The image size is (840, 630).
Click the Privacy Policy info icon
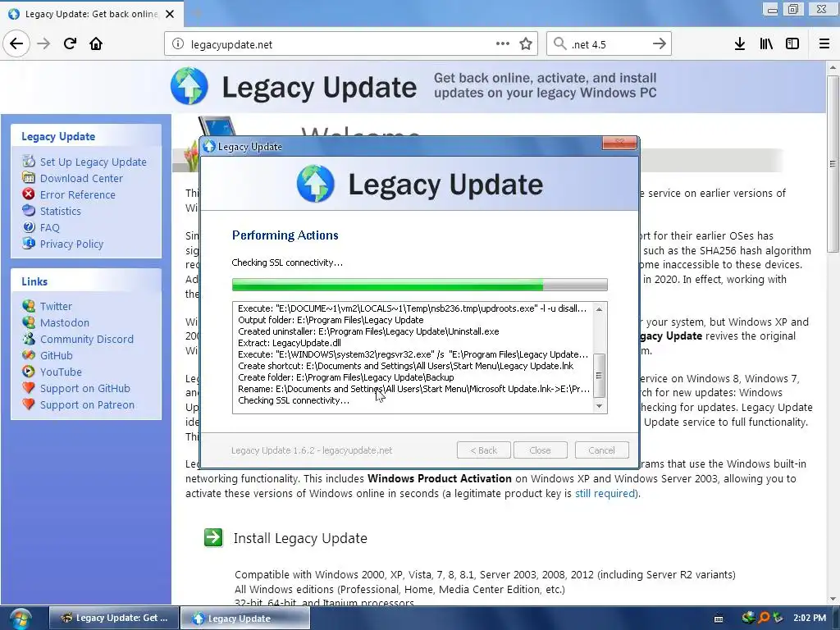coord(29,243)
